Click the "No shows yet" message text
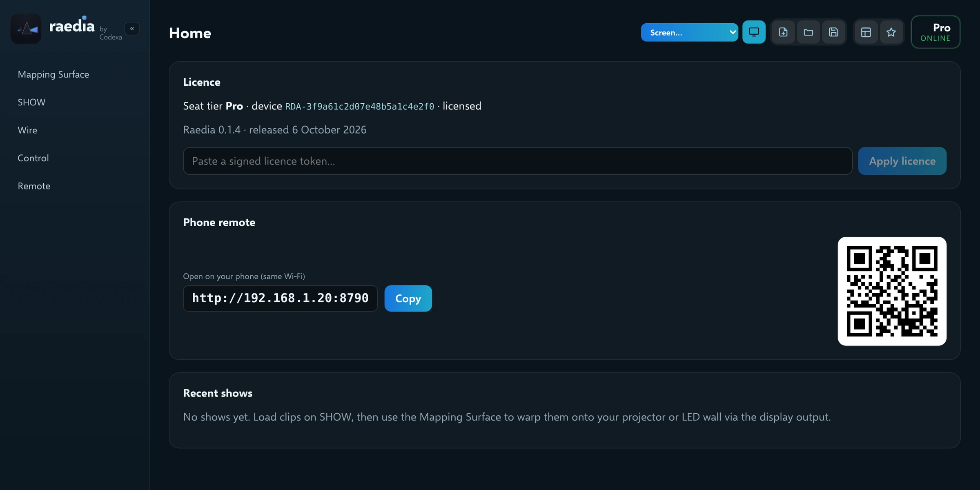Image resolution: width=980 pixels, height=490 pixels. click(x=507, y=417)
